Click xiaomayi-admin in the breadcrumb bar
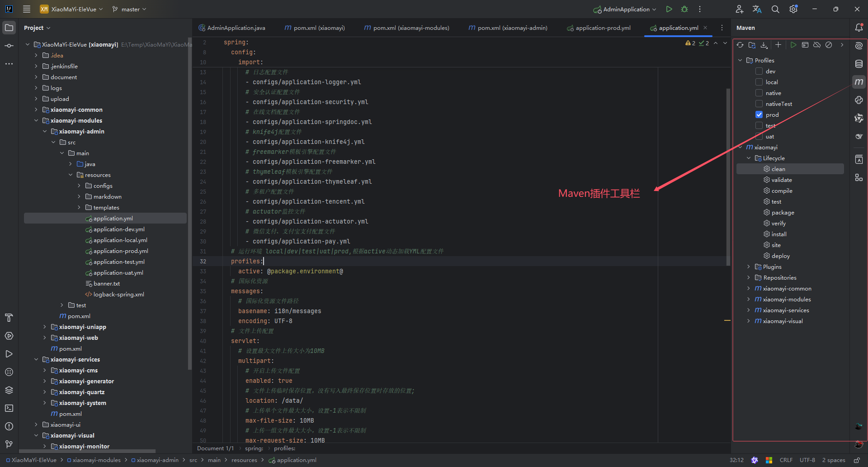Viewport: 868px width, 467px height. pyautogui.click(x=157, y=460)
